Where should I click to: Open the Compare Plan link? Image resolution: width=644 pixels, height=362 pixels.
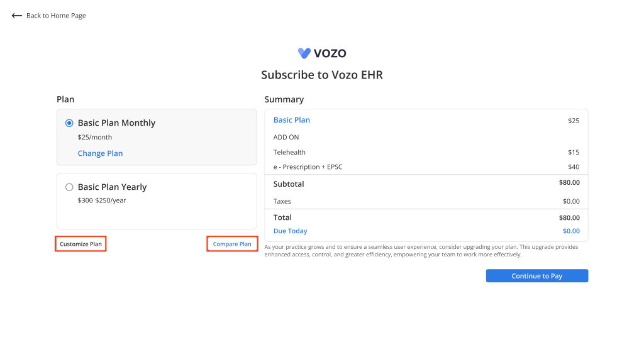(232, 244)
